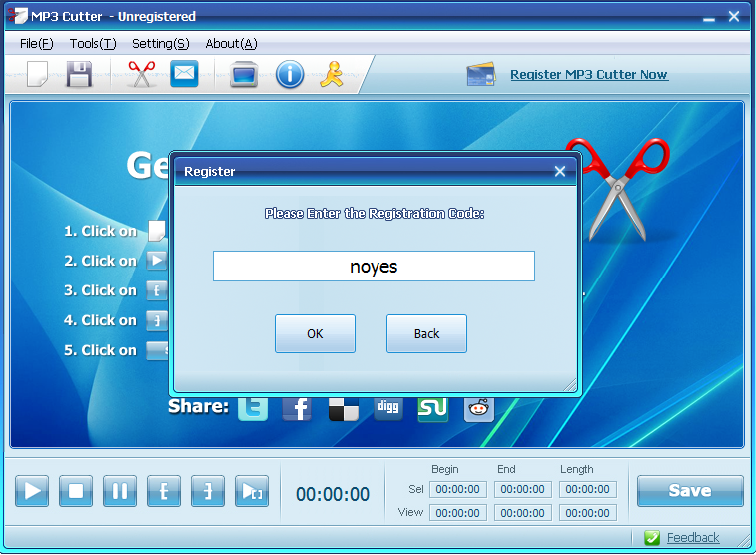Click the Save floppy disk toolbar icon
This screenshot has width=756, height=555.
pyautogui.click(x=79, y=74)
